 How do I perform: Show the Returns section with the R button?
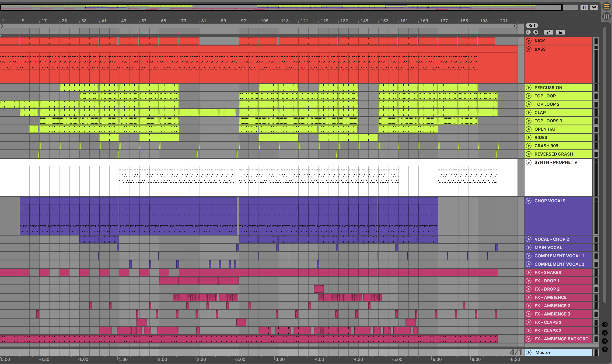point(605,333)
